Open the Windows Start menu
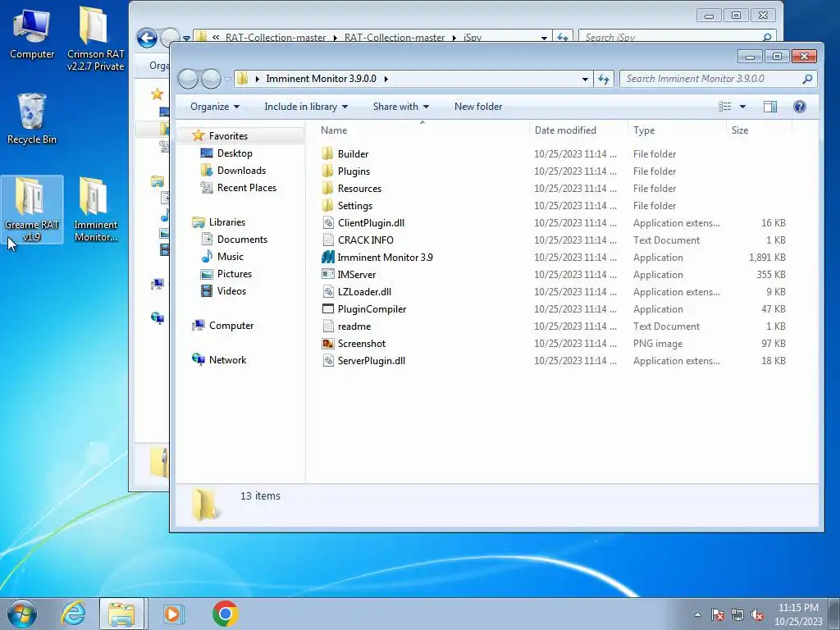This screenshot has width=840, height=630. (22, 614)
